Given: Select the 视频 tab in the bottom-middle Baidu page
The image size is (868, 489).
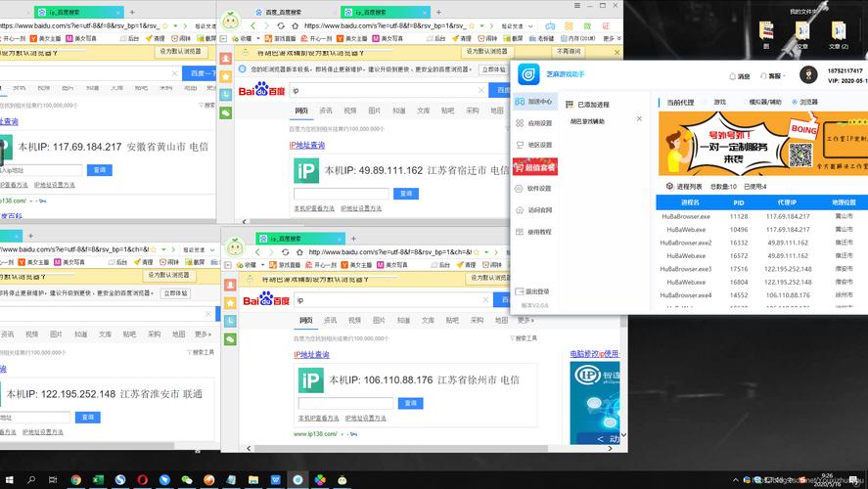Looking at the screenshot, I should click(x=354, y=320).
